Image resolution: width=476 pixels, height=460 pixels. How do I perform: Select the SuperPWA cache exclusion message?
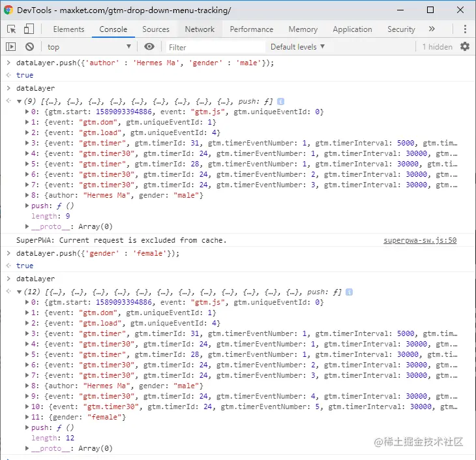coord(121,240)
